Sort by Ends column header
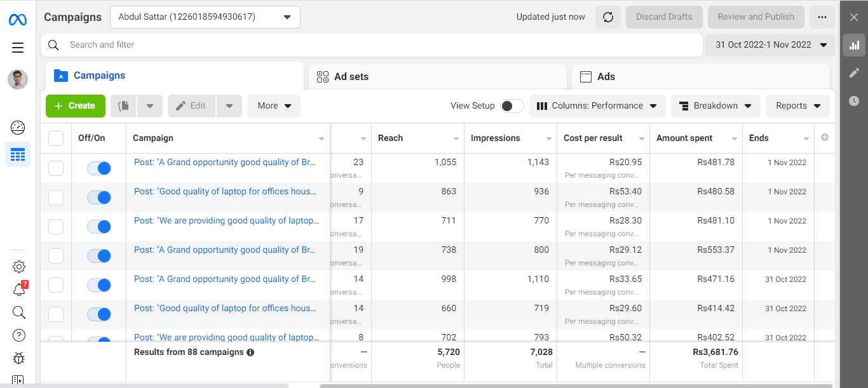The width and height of the screenshot is (868, 388). [759, 138]
